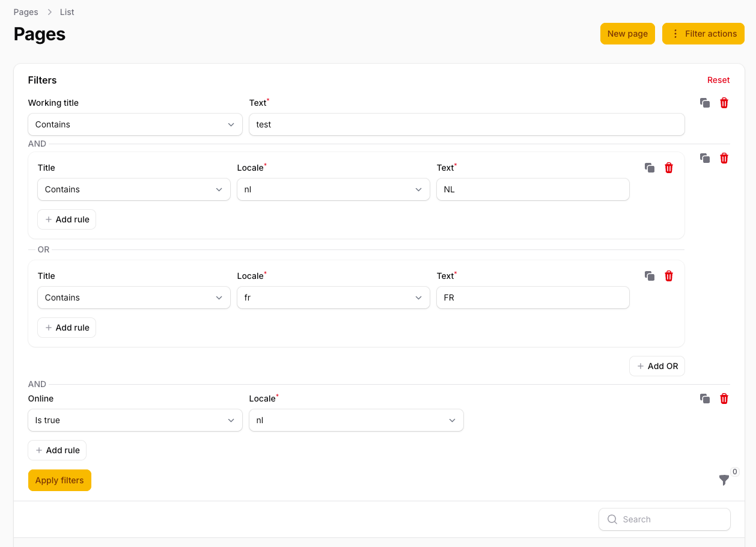Open the Locale dropdown showing fr
The height and width of the screenshot is (547, 756).
333,298
